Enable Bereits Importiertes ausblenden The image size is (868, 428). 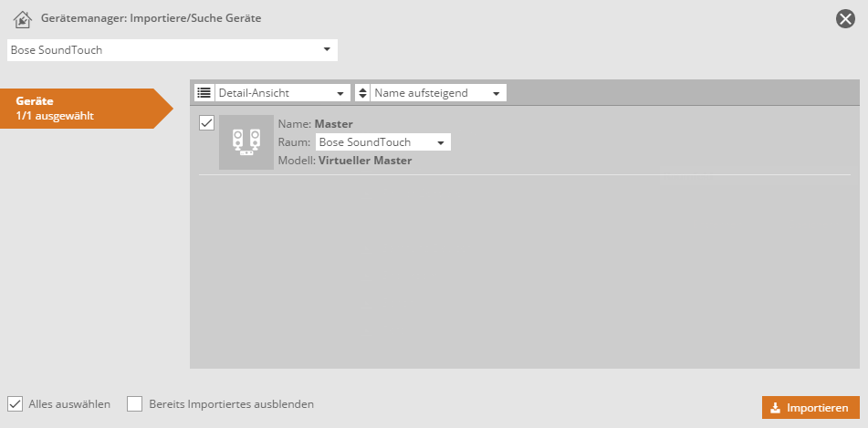[135, 404]
